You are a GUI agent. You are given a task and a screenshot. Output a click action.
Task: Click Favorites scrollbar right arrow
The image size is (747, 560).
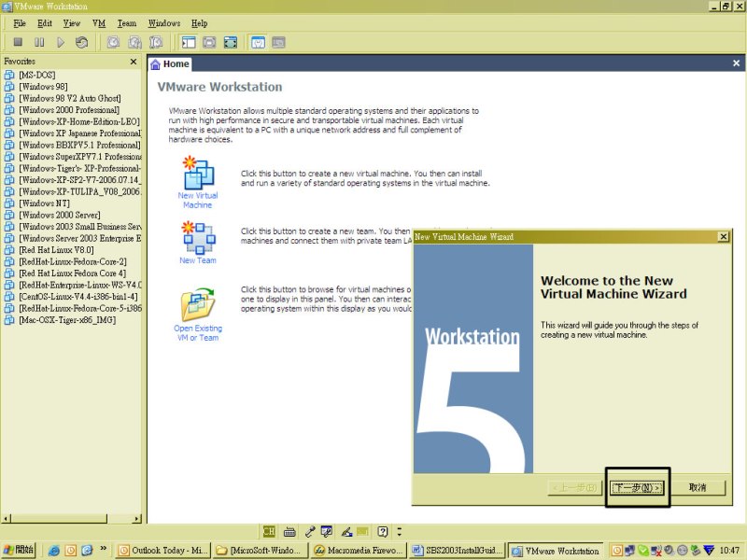click(137, 519)
